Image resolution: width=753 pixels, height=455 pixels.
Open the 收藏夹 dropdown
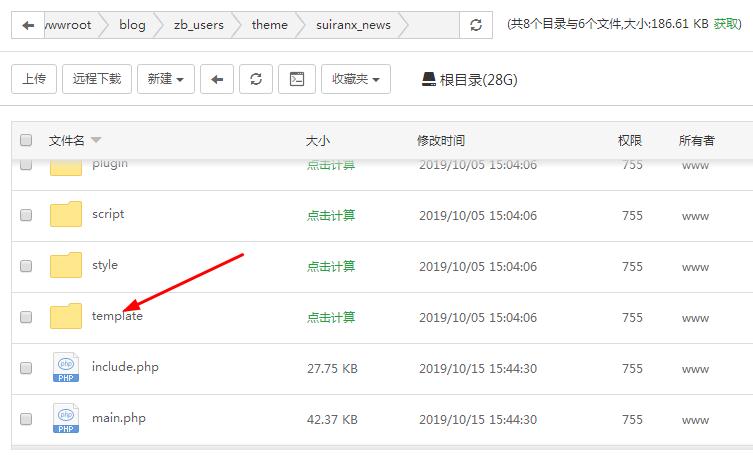356,79
